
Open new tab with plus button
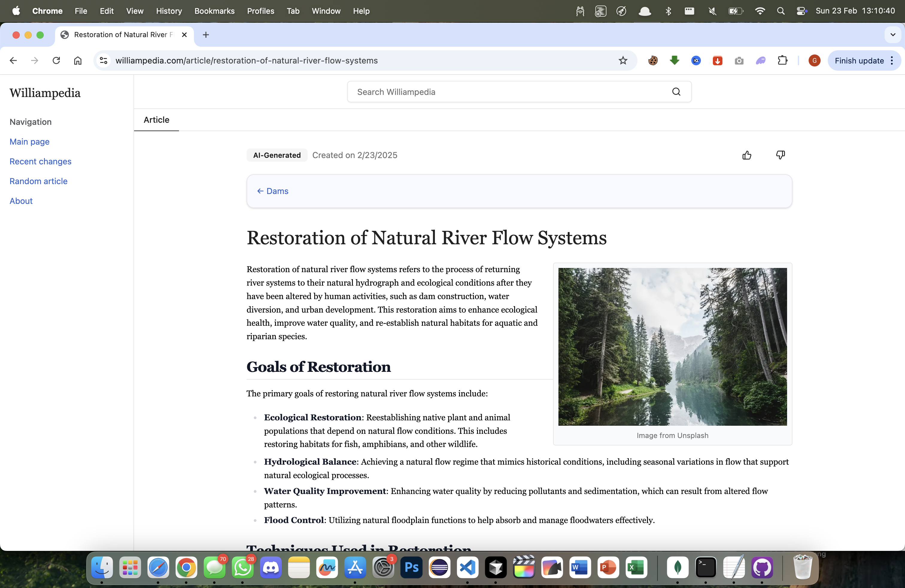pyautogui.click(x=206, y=35)
